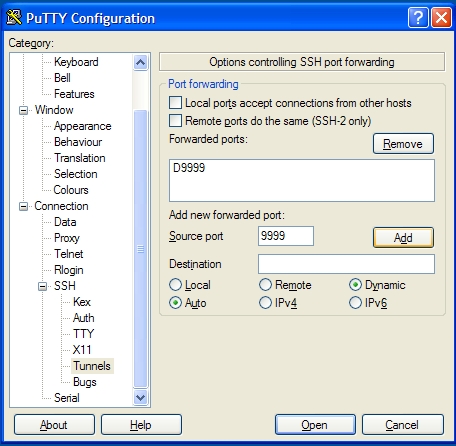456x446 pixels.
Task: Open the Telnet category
Action: point(69,254)
